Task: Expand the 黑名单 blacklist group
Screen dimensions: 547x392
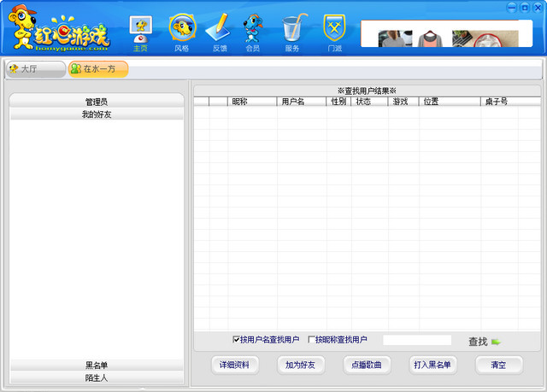Action: (x=96, y=365)
